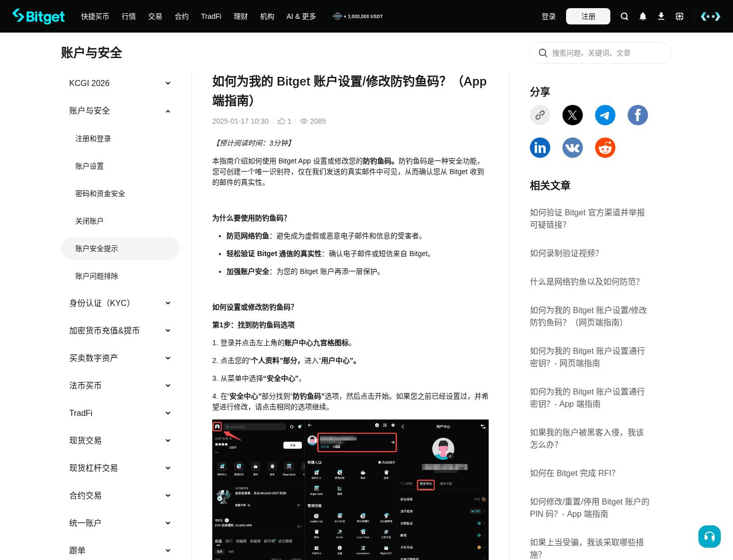Open the app tutorial screenshot image
733x560 pixels.
click(x=350, y=490)
